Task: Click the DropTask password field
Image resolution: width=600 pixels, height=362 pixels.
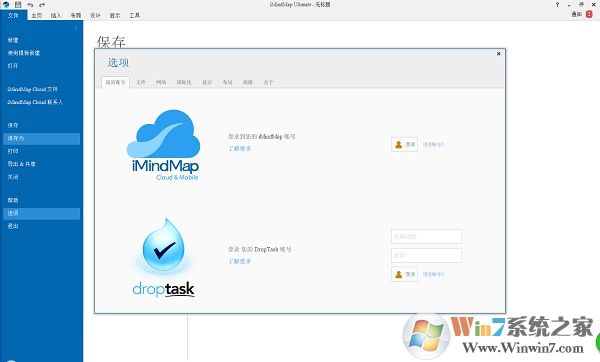Action: [x=426, y=255]
